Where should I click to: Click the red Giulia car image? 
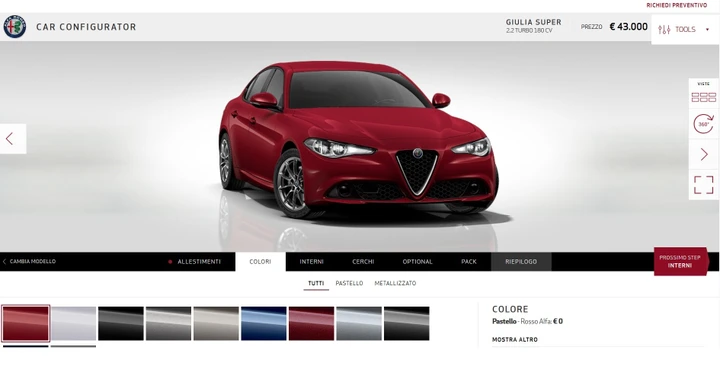(358, 140)
